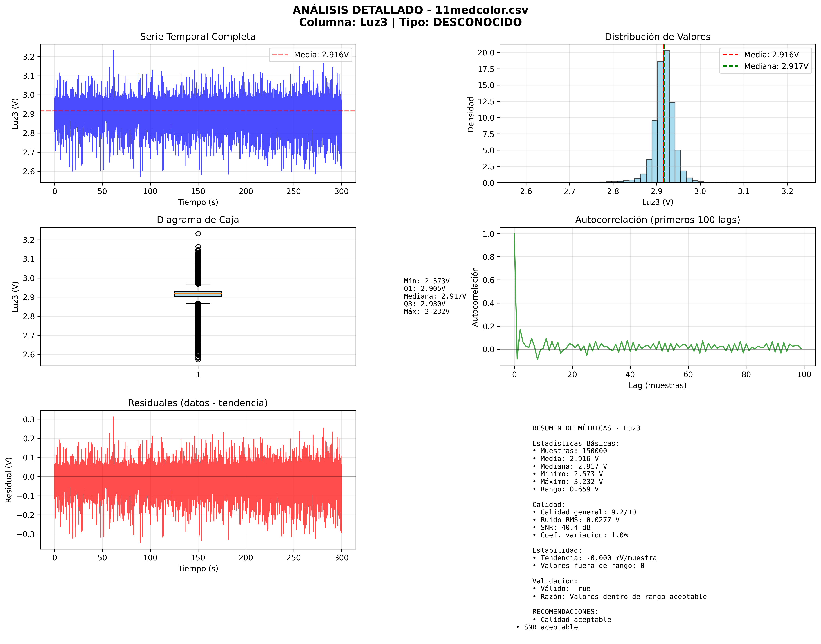Click the 'Diagrama de Caja' title
The width and height of the screenshot is (821, 644).
pyautogui.click(x=197, y=220)
